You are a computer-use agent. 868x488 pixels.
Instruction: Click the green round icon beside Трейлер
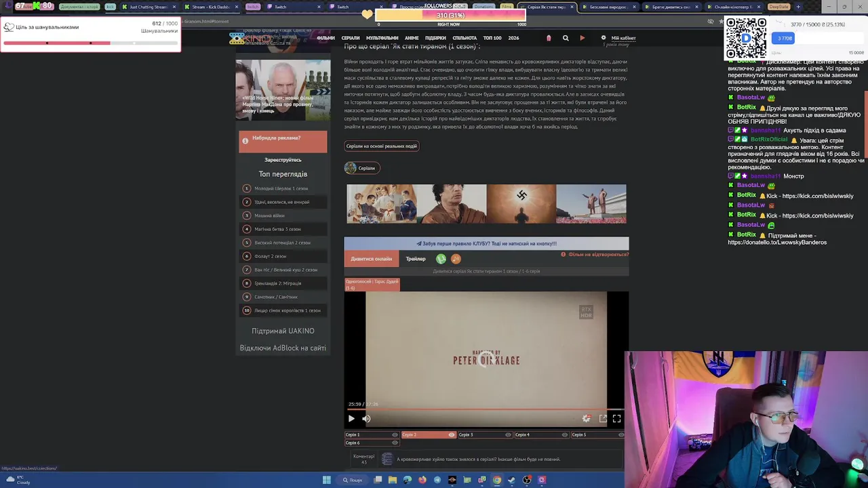[x=441, y=259]
